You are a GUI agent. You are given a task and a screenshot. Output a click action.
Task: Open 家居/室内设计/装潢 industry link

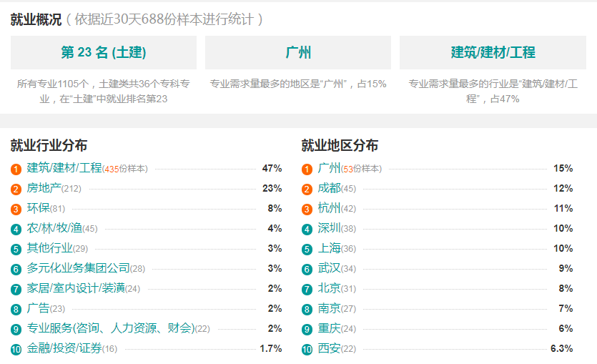pos(76,288)
